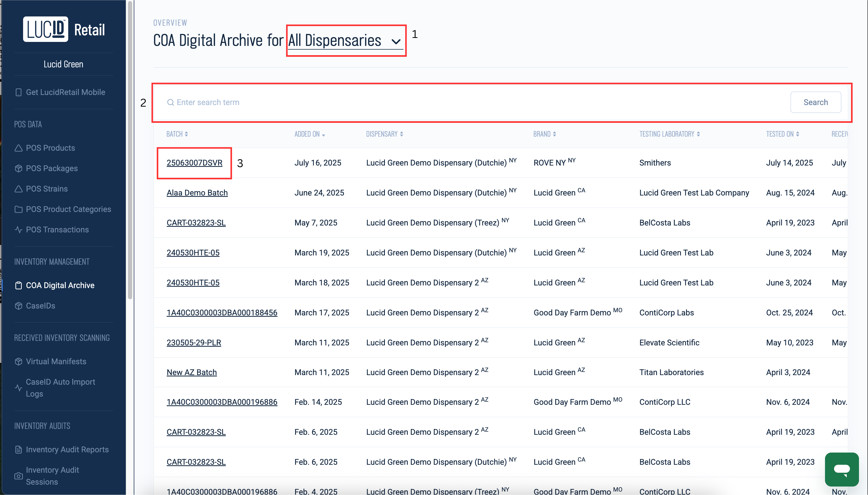
Task: Click the LUCID Retail logo
Action: click(64, 29)
